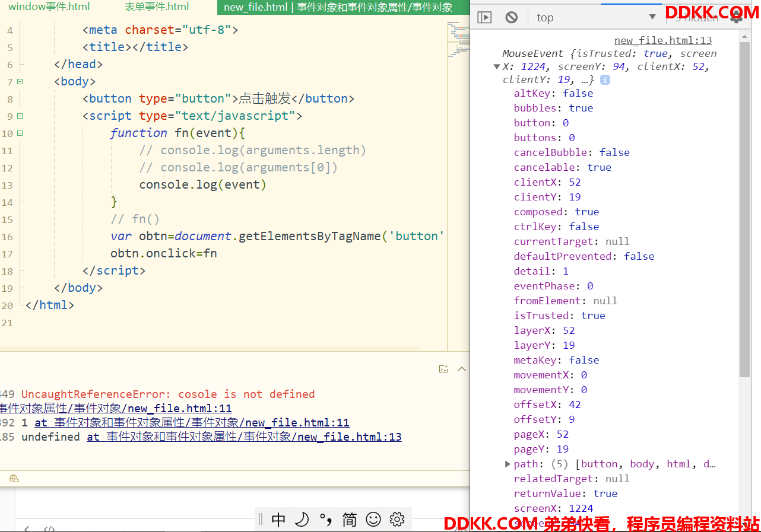761x532 pixels.
Task: Click the altKey: false property
Action: click(x=553, y=93)
